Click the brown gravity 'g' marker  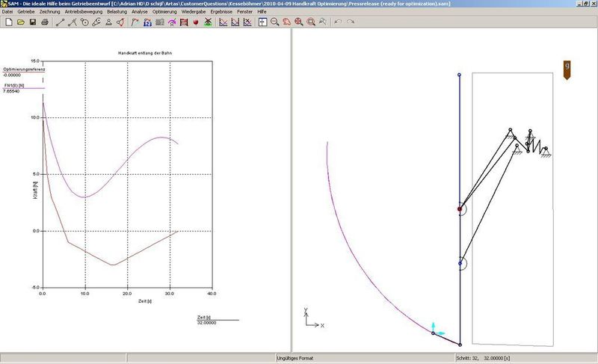[x=567, y=67]
